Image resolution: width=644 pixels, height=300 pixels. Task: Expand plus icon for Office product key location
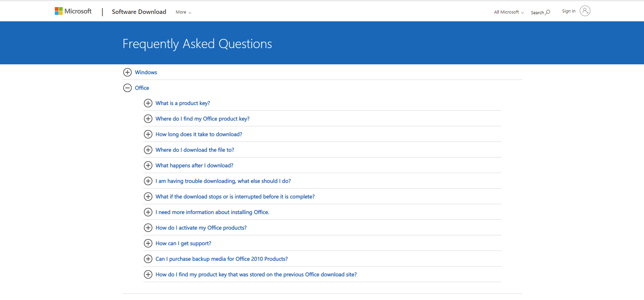(148, 119)
